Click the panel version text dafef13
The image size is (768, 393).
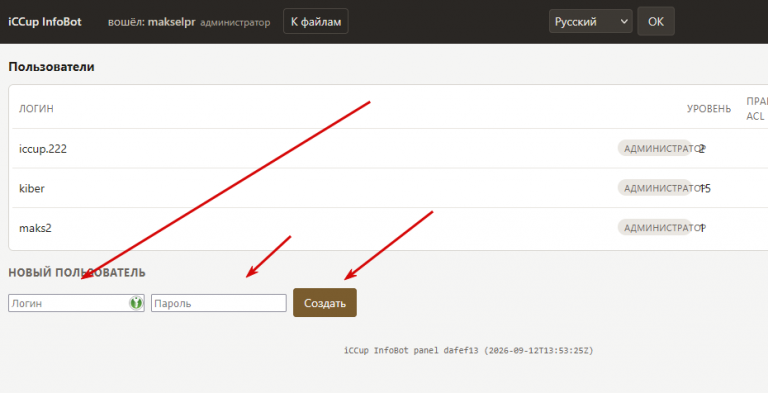click(x=461, y=350)
